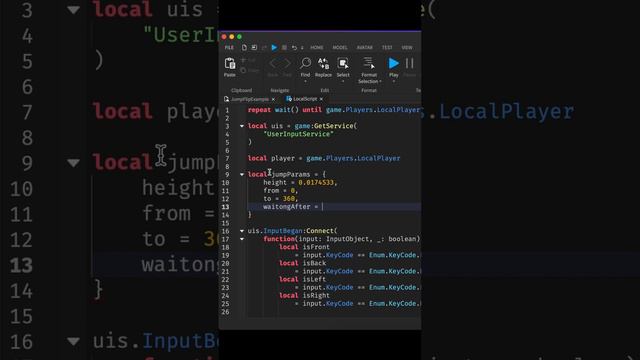Switch to the MODEL ribbon tab
The image size is (640, 360).
340,48
